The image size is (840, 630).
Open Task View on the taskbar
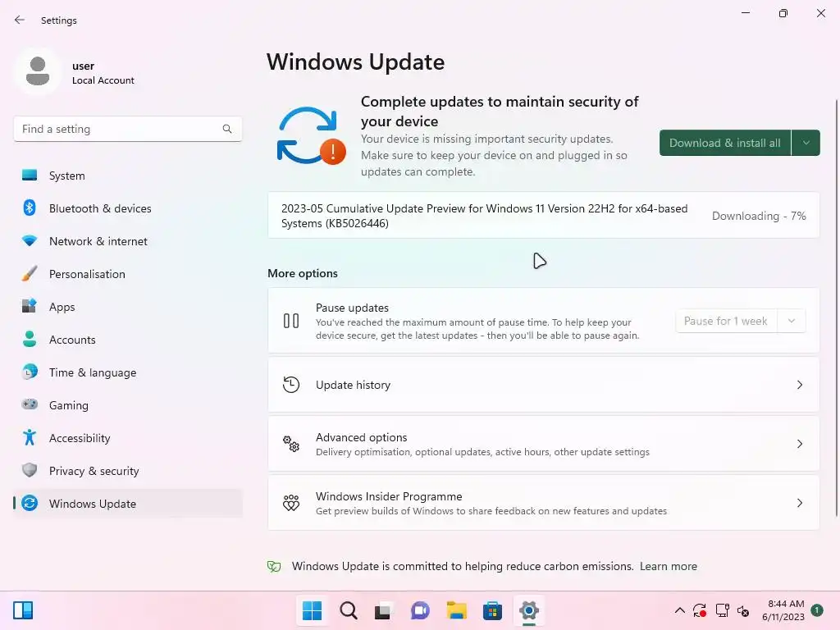click(382, 610)
